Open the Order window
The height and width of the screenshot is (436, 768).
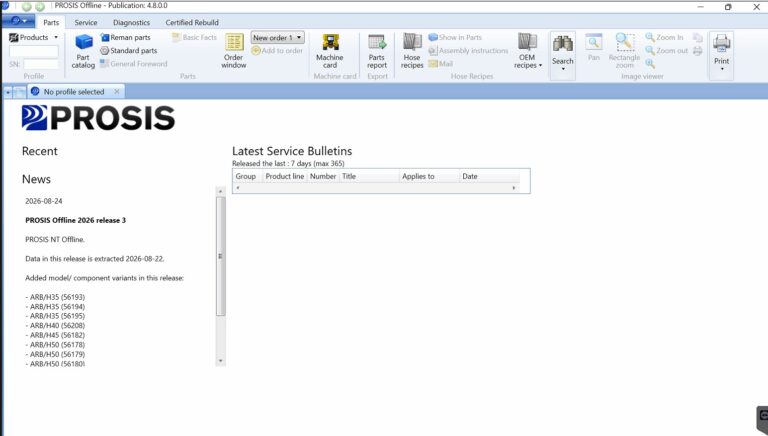234,51
